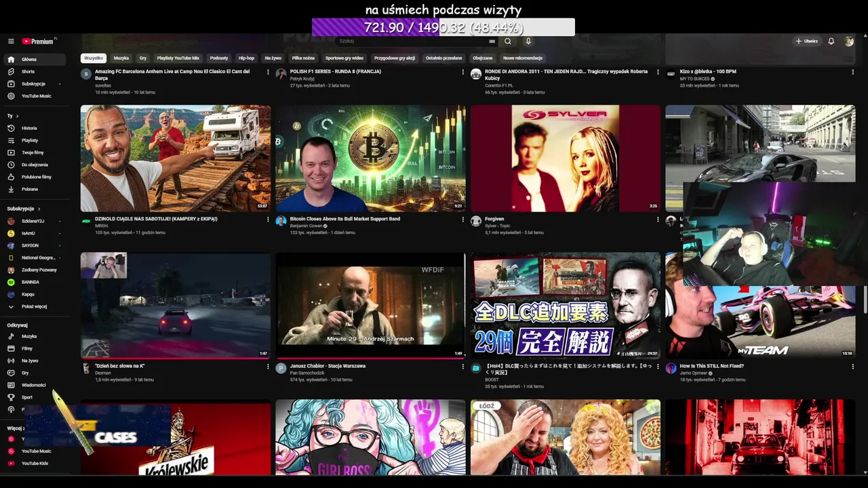Select the Nowe rekomendacje chip
The width and height of the screenshot is (868, 488).
click(x=523, y=58)
